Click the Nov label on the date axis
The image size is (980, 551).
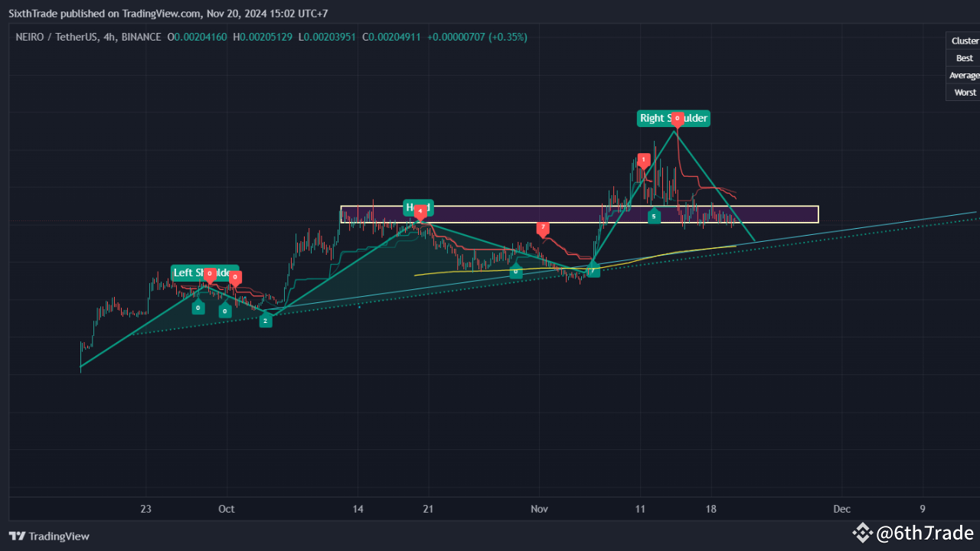(x=539, y=509)
